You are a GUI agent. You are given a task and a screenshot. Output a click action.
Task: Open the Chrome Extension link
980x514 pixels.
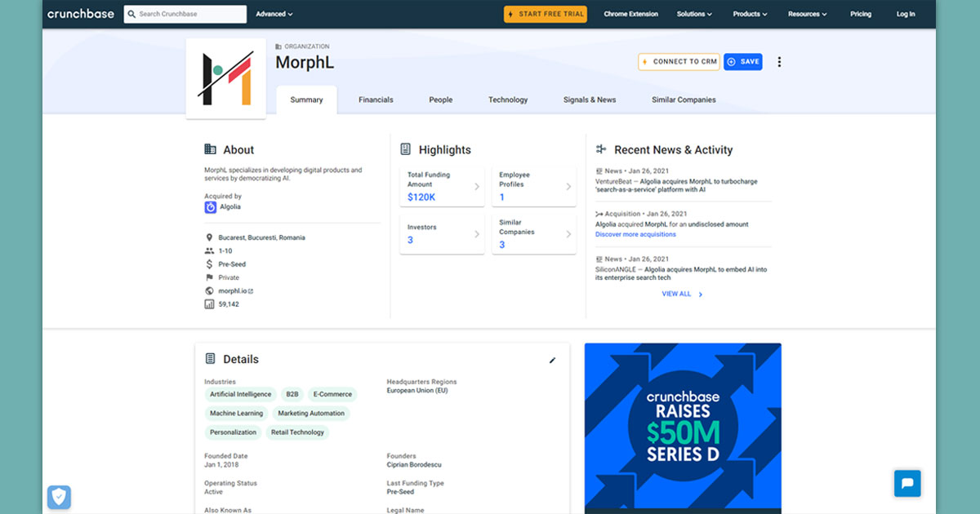point(631,14)
